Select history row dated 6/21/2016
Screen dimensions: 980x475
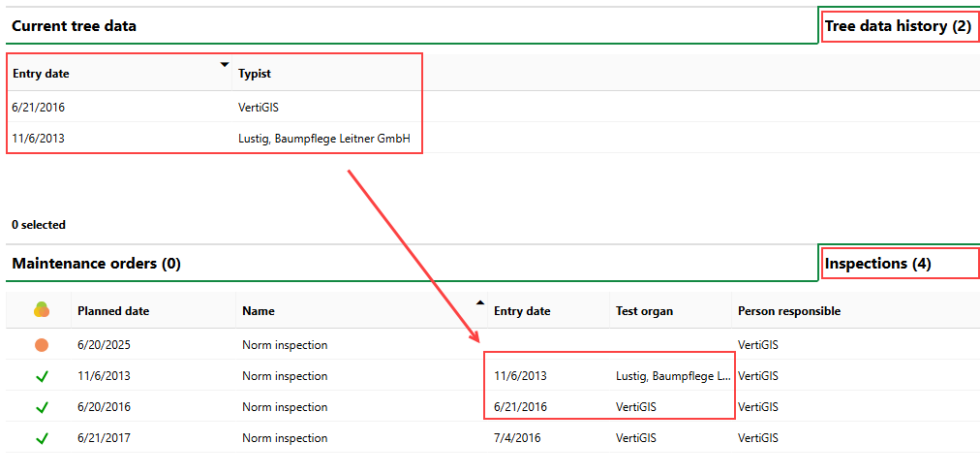(x=39, y=107)
